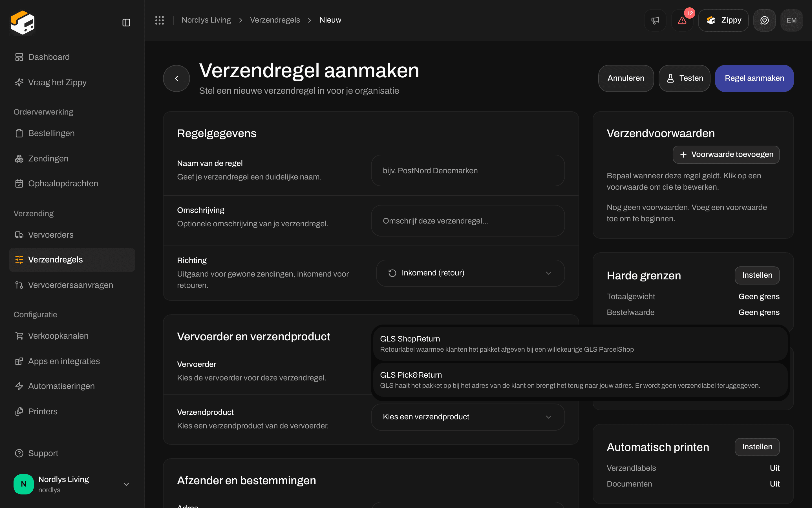Open Ophaalopdrachten in sidebar
The width and height of the screenshot is (812, 508).
tap(72, 183)
